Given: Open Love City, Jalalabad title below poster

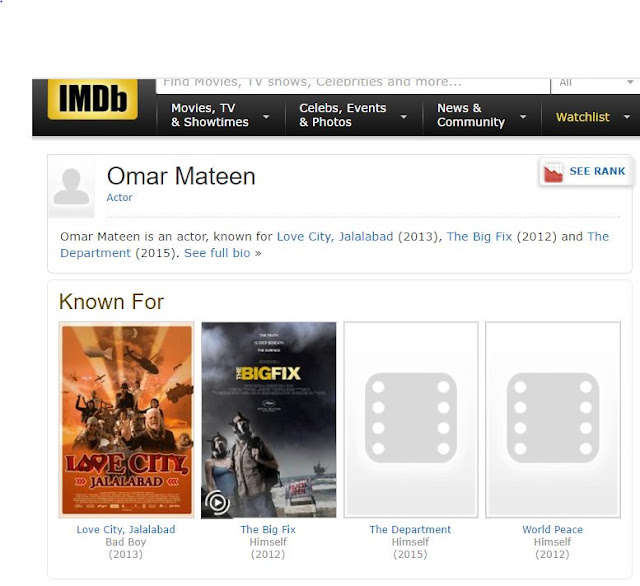Looking at the screenshot, I should pyautogui.click(x=126, y=530).
